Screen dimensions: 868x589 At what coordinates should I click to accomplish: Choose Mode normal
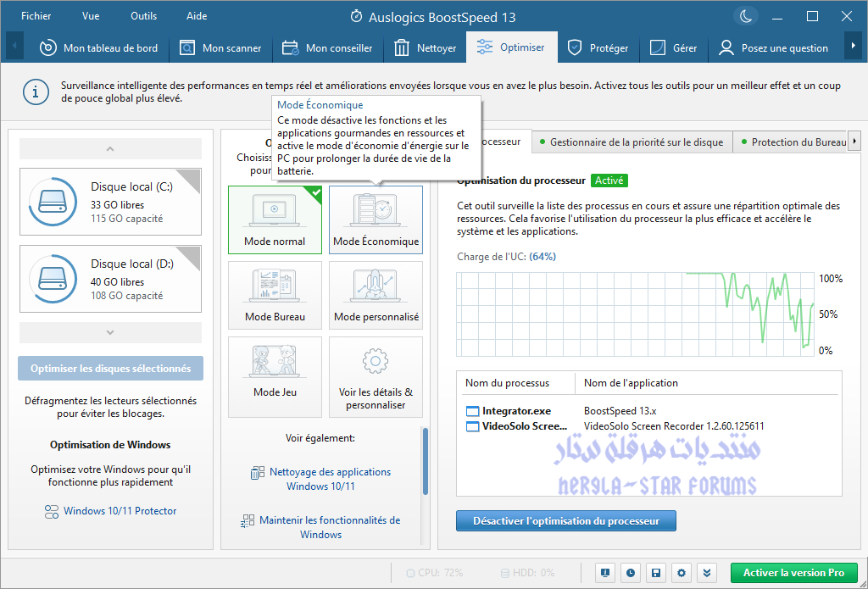point(275,219)
